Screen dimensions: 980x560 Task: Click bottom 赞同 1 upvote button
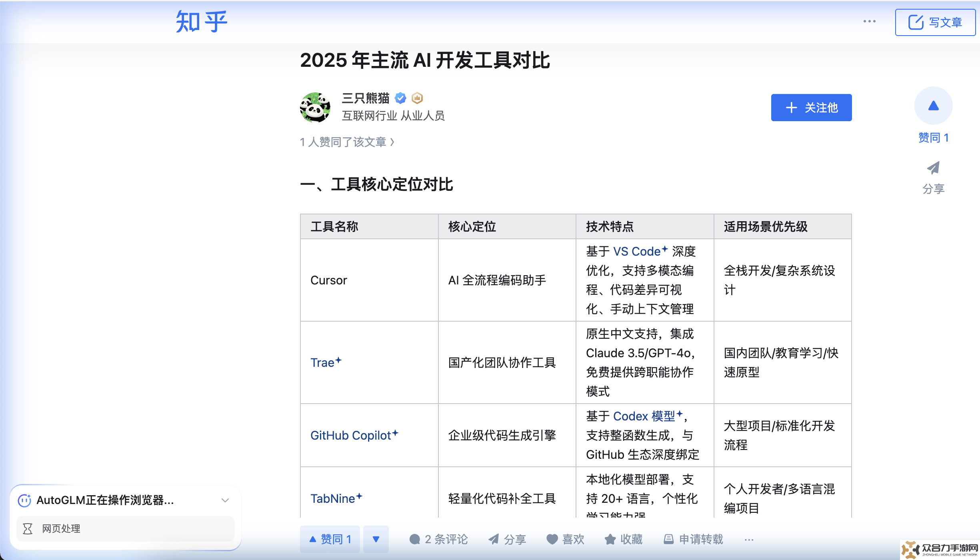click(330, 539)
